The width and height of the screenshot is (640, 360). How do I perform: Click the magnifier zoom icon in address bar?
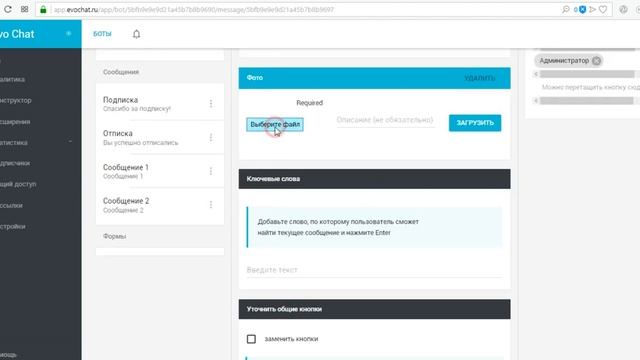pyautogui.click(x=566, y=9)
